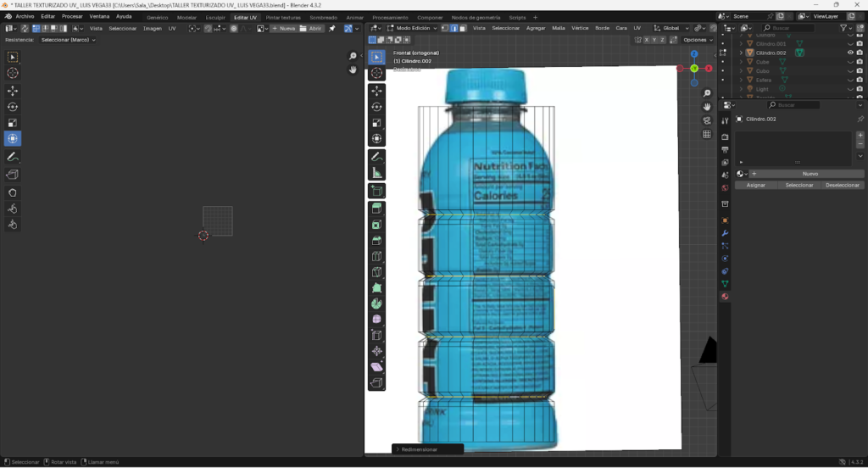Click the Nueva image button
Image resolution: width=868 pixels, height=468 pixels.
283,28
